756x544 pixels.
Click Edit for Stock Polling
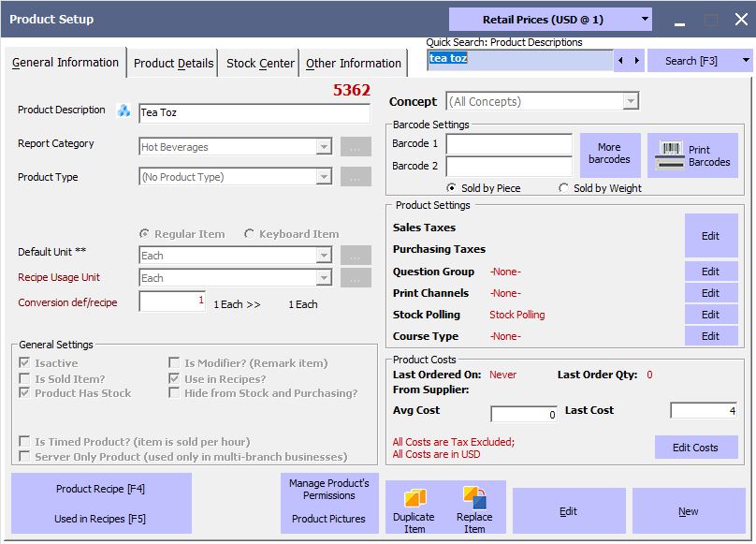(x=711, y=315)
